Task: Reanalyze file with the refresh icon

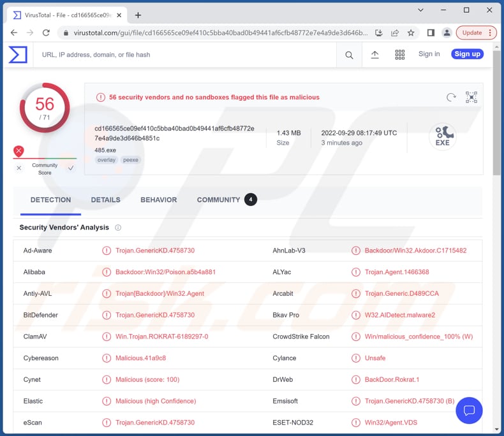Action: (x=451, y=98)
